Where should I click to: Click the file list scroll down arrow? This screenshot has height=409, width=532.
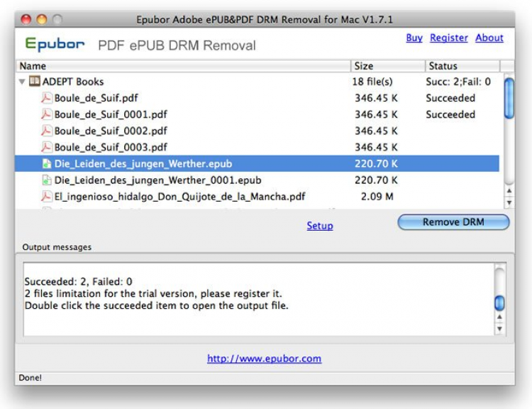click(x=509, y=203)
